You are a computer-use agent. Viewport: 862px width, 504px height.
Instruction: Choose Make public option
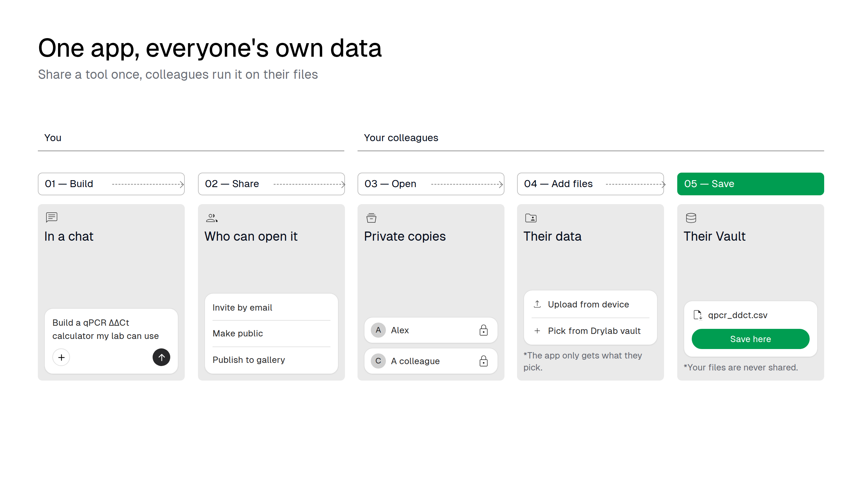271,334
